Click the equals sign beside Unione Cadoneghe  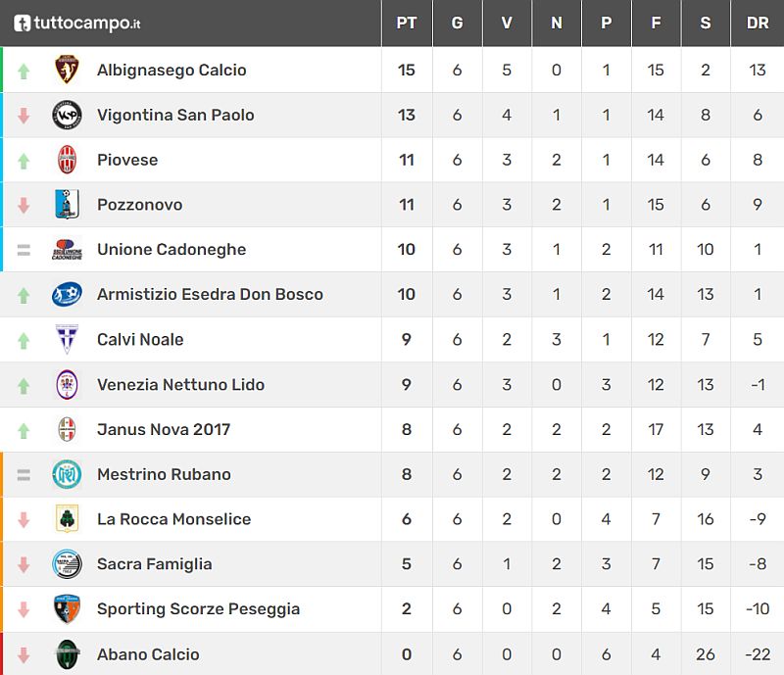(24, 250)
